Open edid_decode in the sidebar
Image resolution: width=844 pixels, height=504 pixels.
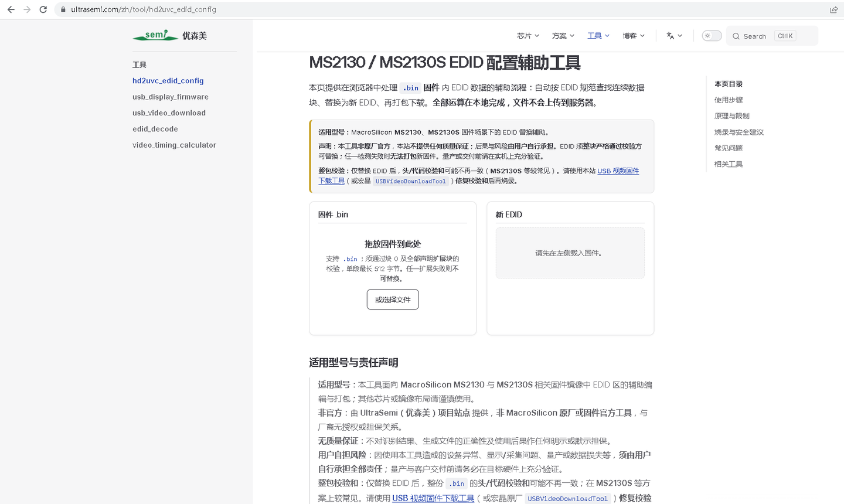tap(155, 129)
